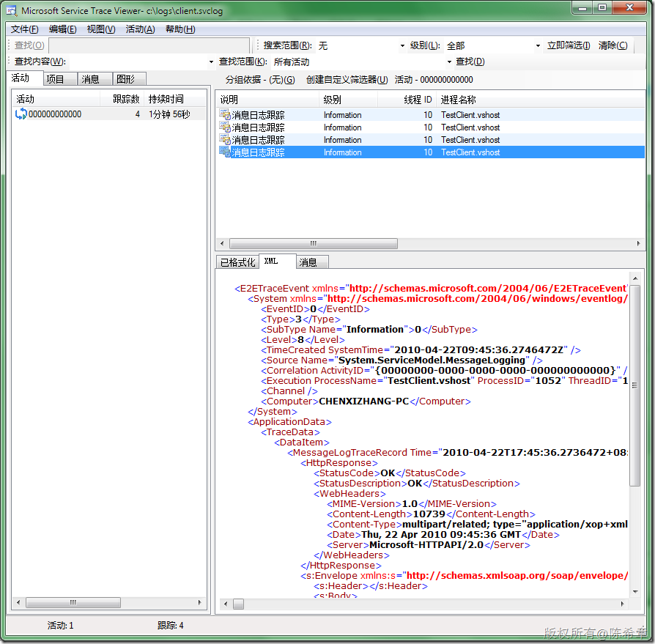Switch to the 项目 tab
The height and width of the screenshot is (644, 655).
click(x=60, y=79)
